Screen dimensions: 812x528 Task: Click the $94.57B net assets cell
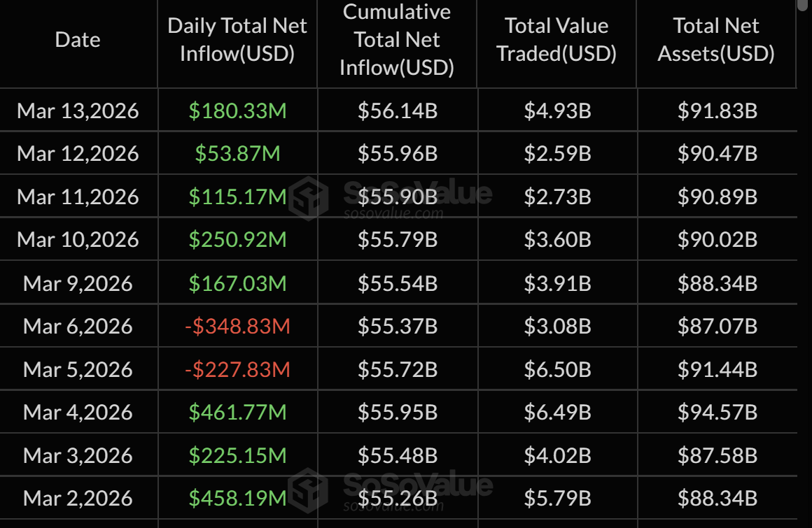(x=717, y=413)
